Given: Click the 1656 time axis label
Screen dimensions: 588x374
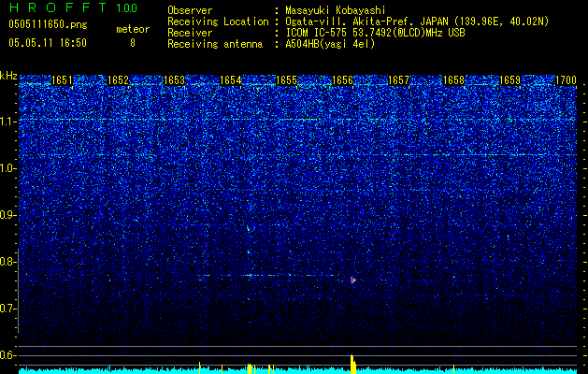Looking at the screenshot, I should (x=342, y=80).
